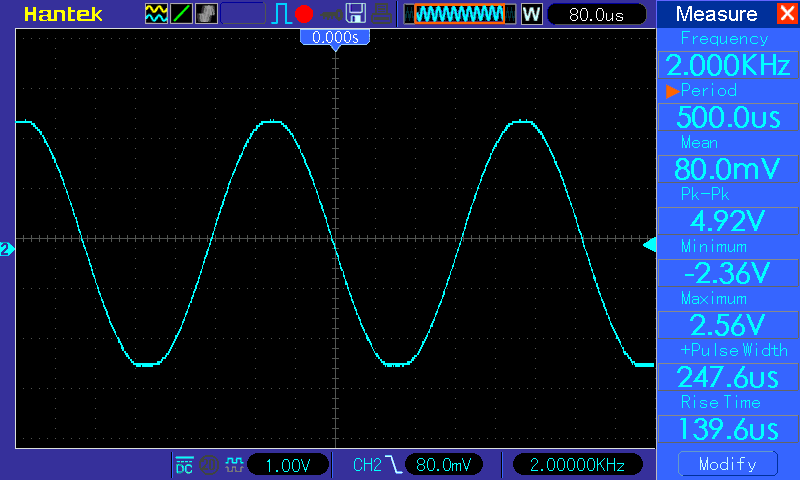Click the pulse trigger edge icon
Image resolution: width=800 pixels, height=480 pixels.
pos(281,14)
